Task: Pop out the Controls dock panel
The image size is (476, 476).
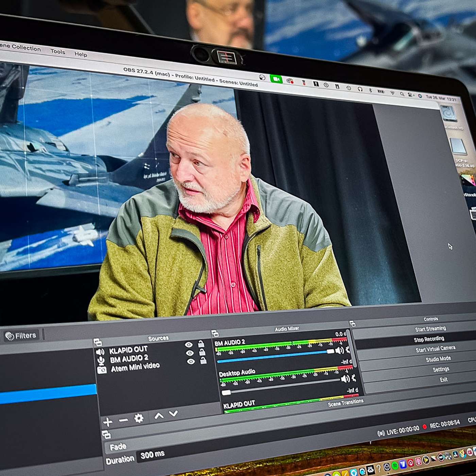Action: (x=352, y=324)
